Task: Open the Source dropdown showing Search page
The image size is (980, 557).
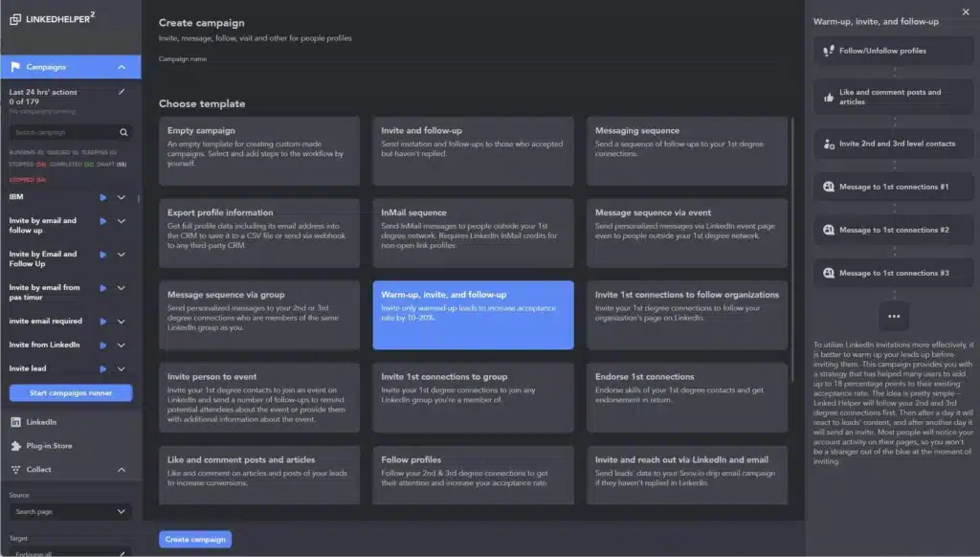Action: (70, 512)
